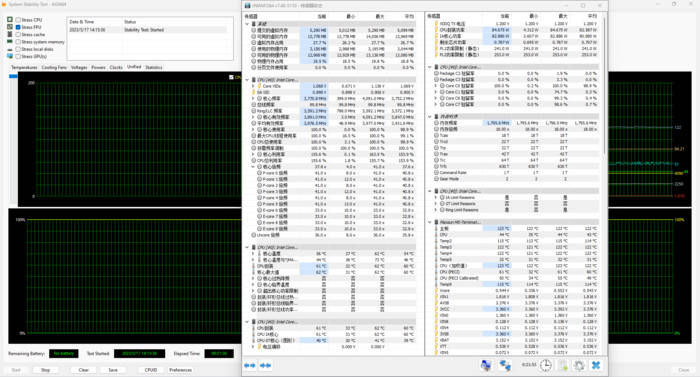Enable the Stress GPU(s) checkbox

18,56
